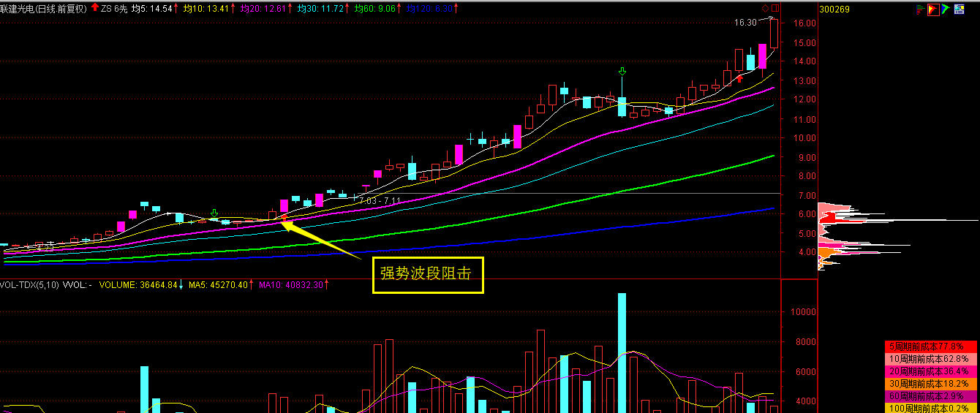
Task: Click the small green arrow near 6.00 level
Action: (214, 213)
